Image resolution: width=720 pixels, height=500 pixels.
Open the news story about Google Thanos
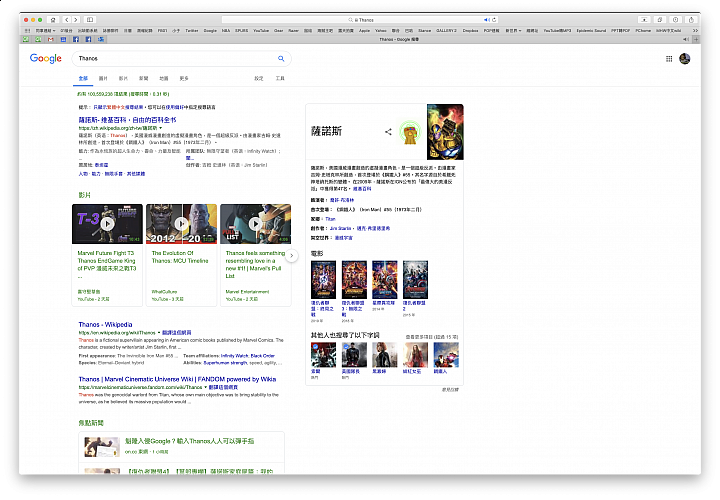point(189,441)
